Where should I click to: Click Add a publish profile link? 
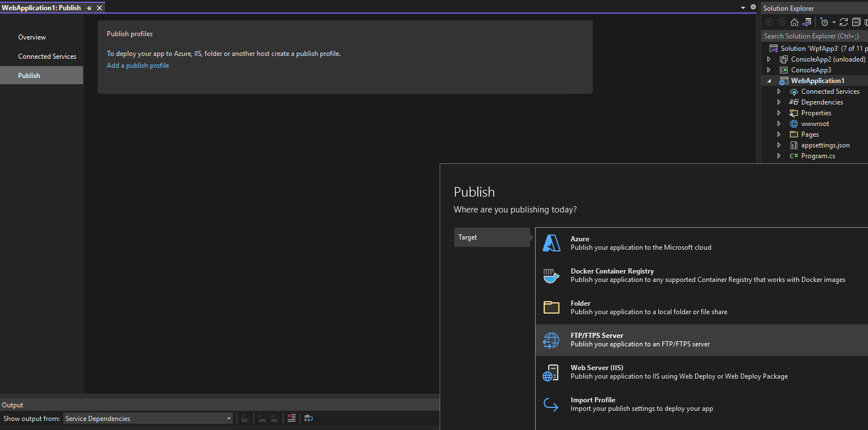tap(138, 66)
